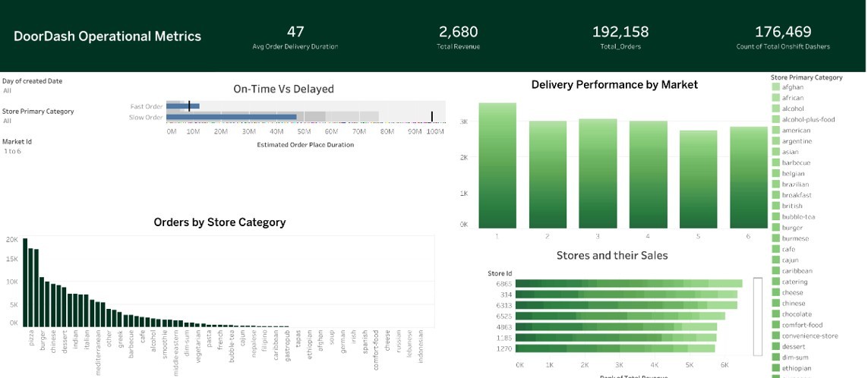The width and height of the screenshot is (868, 378).
Task: Click the smoothie axis label in Orders chart
Action: coord(165,343)
